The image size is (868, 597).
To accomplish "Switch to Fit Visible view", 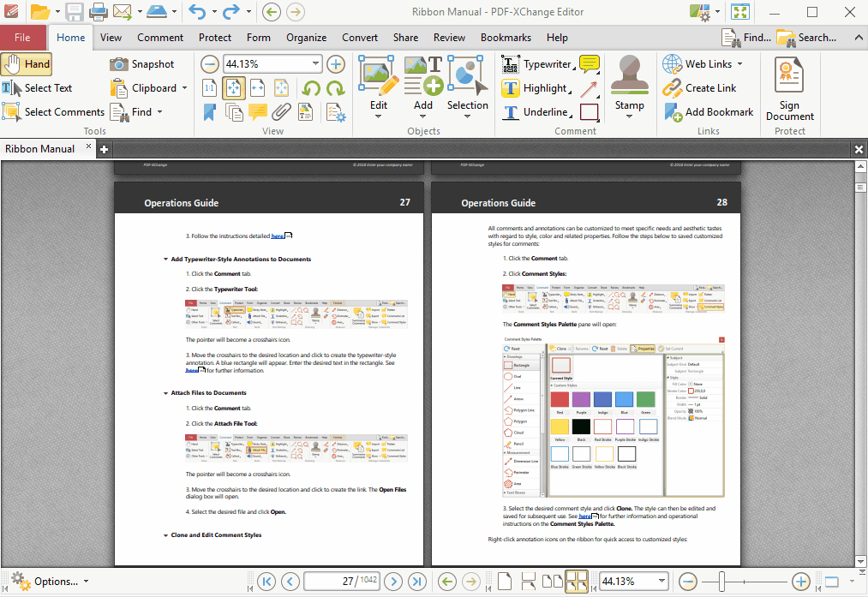I will tap(281, 88).
